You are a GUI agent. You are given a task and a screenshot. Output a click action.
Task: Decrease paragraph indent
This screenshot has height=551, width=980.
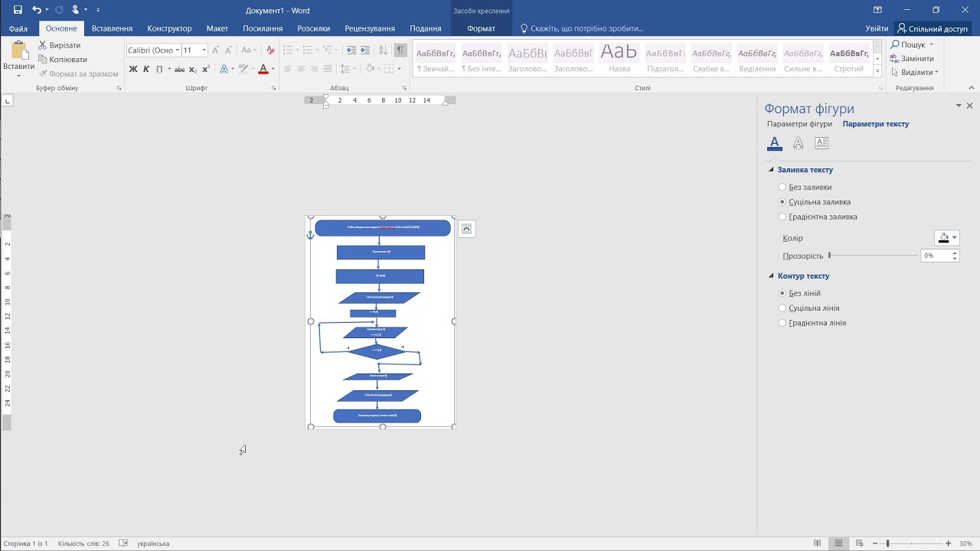pyautogui.click(x=351, y=50)
